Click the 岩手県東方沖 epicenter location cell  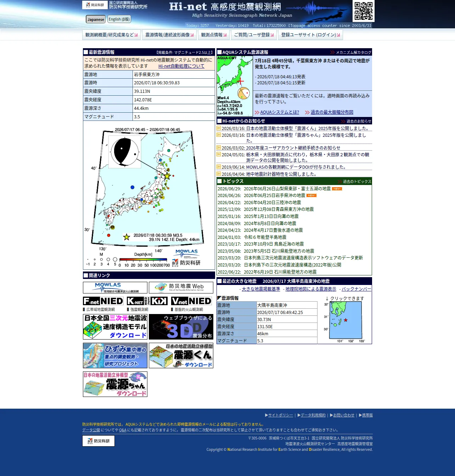174,75
